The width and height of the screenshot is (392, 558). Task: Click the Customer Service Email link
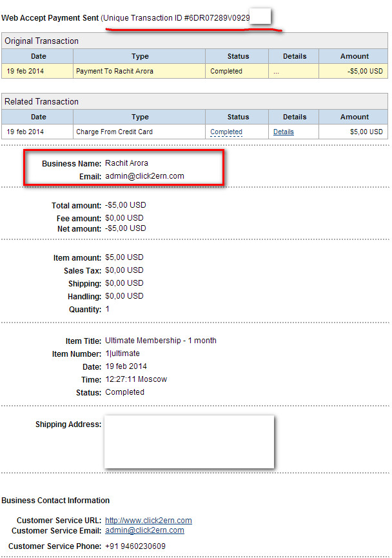(144, 530)
